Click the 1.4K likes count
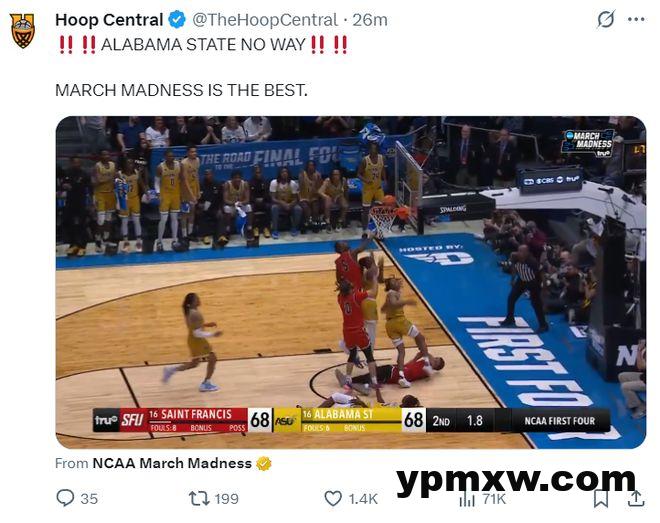 coord(363,498)
